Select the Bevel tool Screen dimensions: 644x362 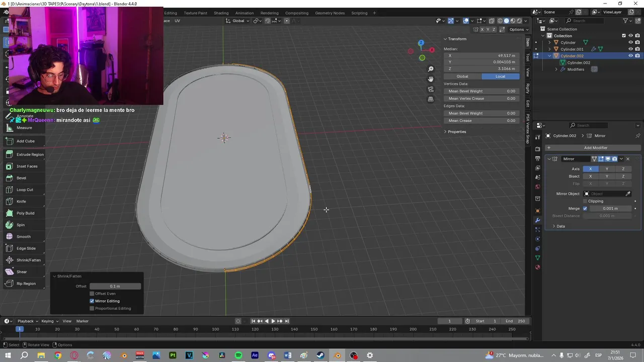tap(21, 178)
